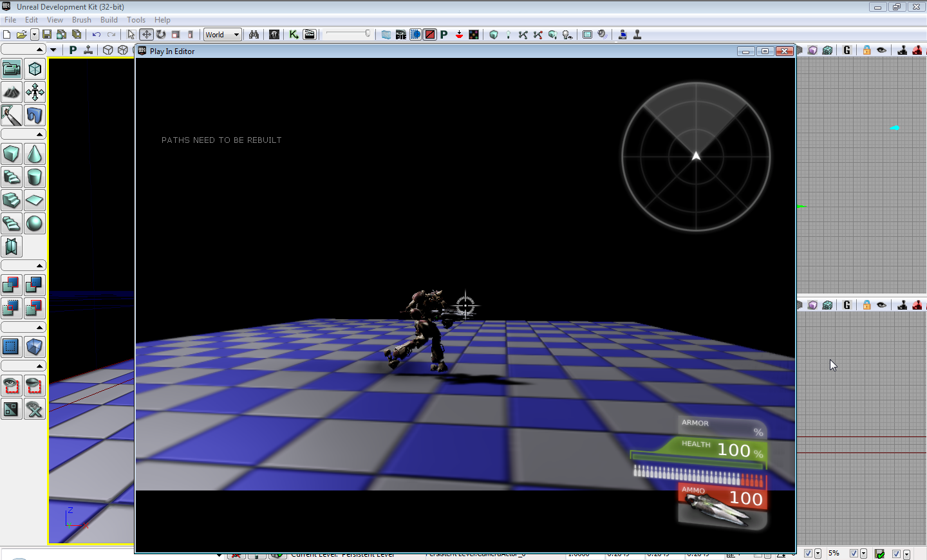Screen dimensions: 927x560
Task: Click the slider in the main toolbar
Action: (x=348, y=34)
